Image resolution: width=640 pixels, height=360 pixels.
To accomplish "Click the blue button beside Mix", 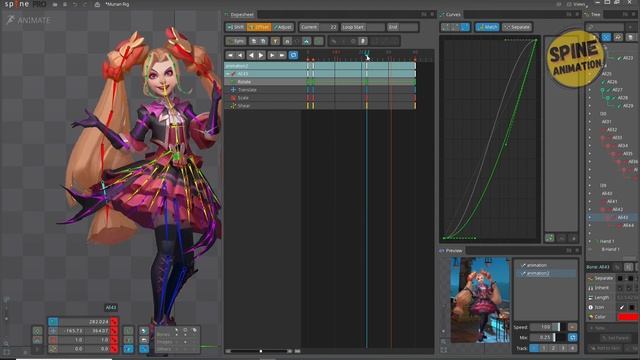I will click(x=572, y=338).
